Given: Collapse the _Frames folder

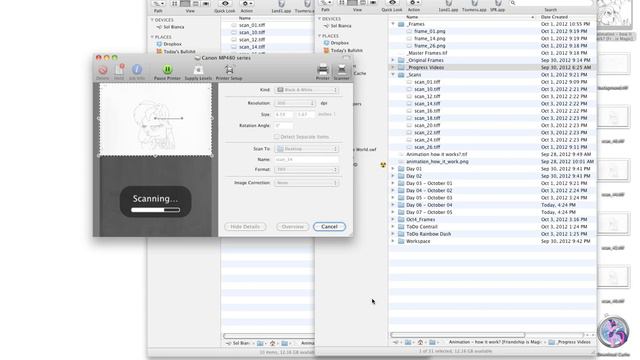Looking at the screenshot, I should 393,24.
